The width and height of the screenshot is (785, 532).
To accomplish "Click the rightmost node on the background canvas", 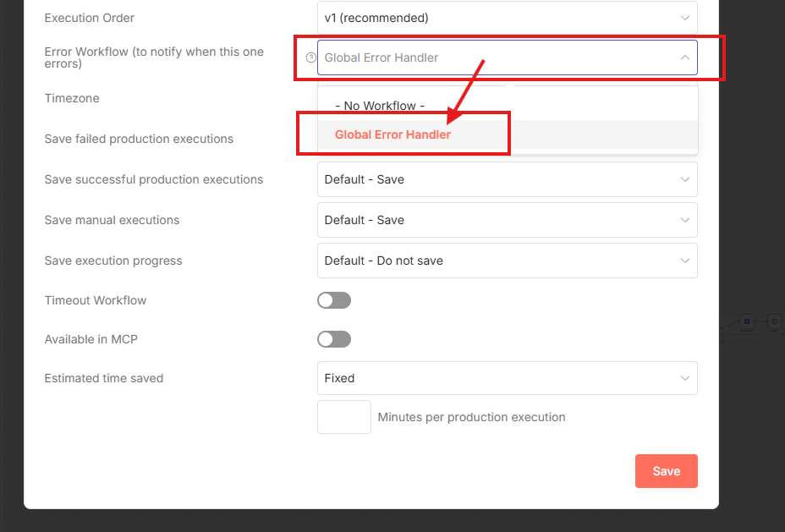I will (x=774, y=322).
